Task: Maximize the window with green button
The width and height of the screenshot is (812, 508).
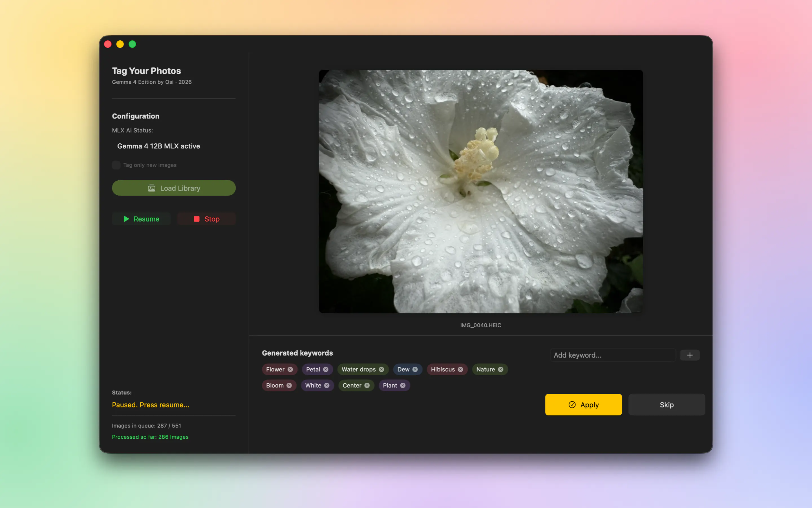Action: [133, 44]
